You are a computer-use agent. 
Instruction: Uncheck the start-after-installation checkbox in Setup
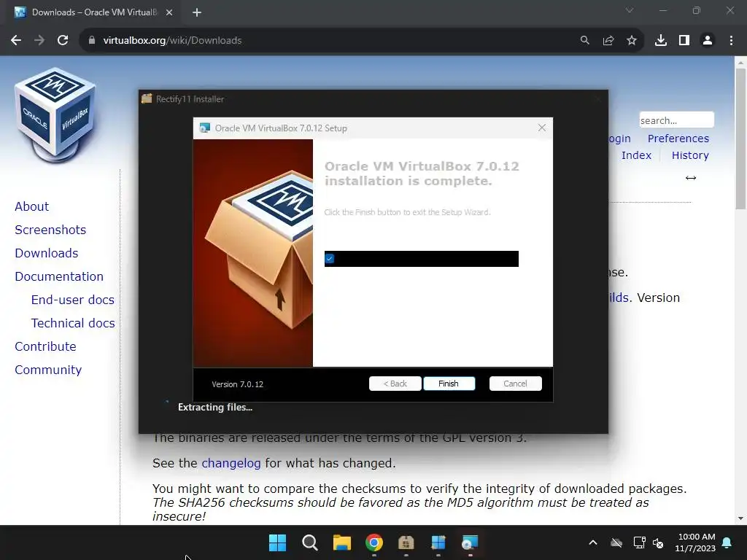pyautogui.click(x=330, y=259)
